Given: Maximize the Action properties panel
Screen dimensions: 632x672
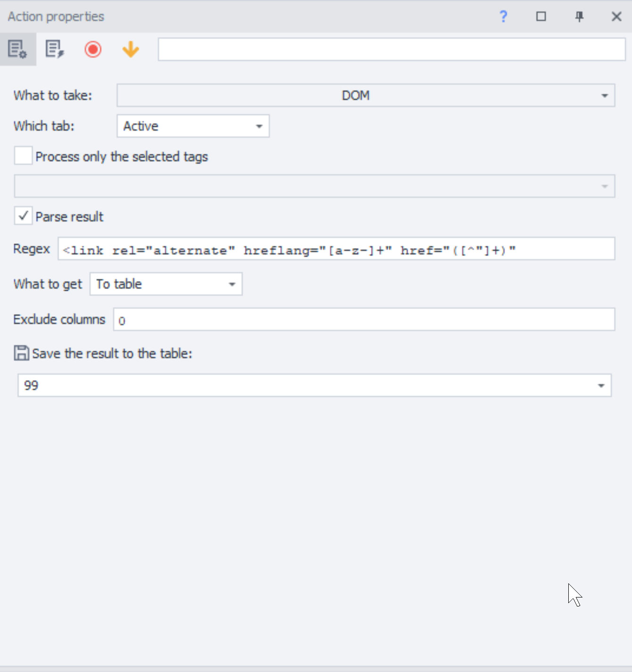Looking at the screenshot, I should coord(541,17).
